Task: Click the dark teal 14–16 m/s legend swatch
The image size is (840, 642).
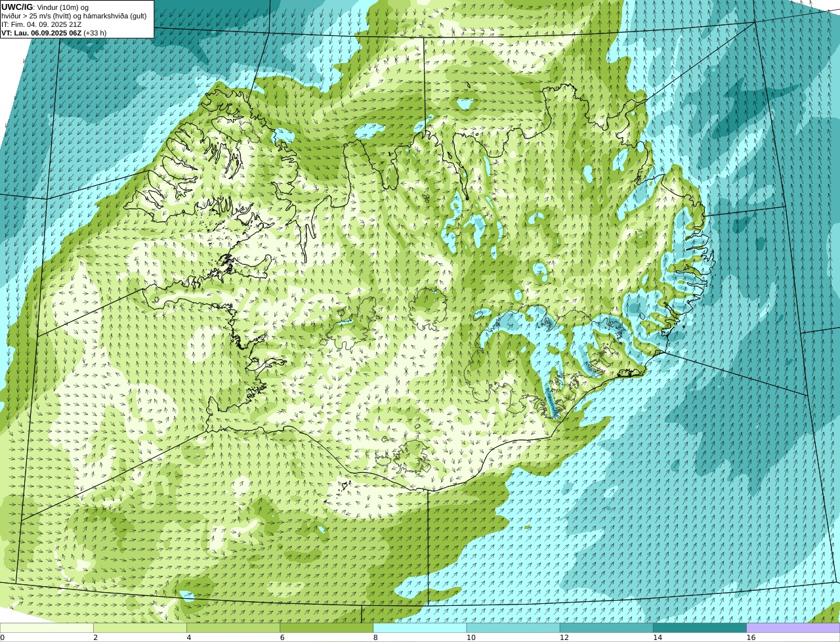Action: tap(700, 628)
